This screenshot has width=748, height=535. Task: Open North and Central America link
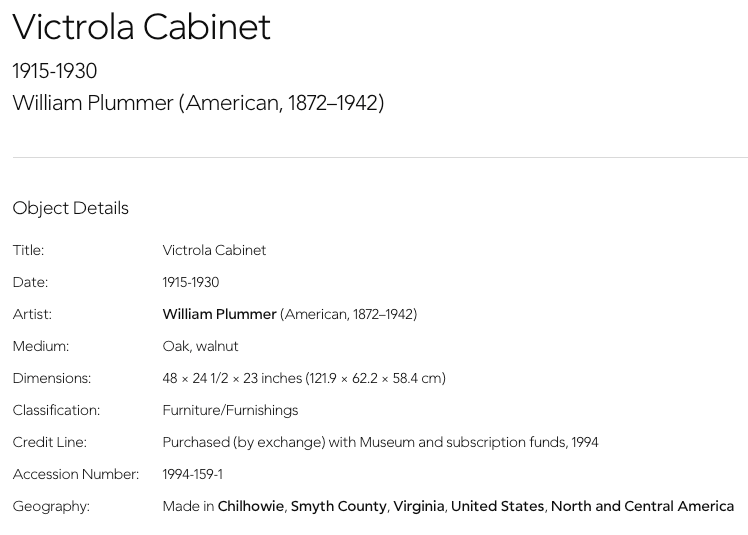tap(642, 506)
